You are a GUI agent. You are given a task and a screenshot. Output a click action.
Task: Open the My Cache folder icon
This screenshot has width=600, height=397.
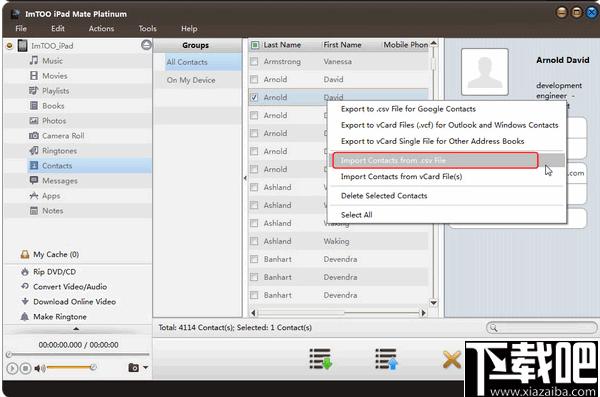click(x=25, y=255)
